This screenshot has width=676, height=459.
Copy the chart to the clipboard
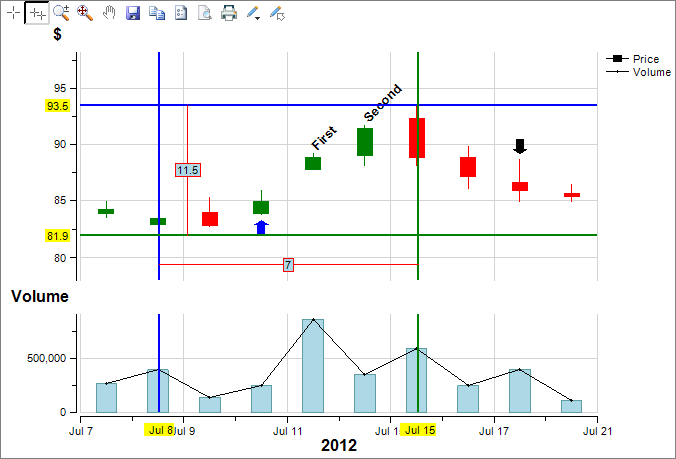pyautogui.click(x=157, y=13)
